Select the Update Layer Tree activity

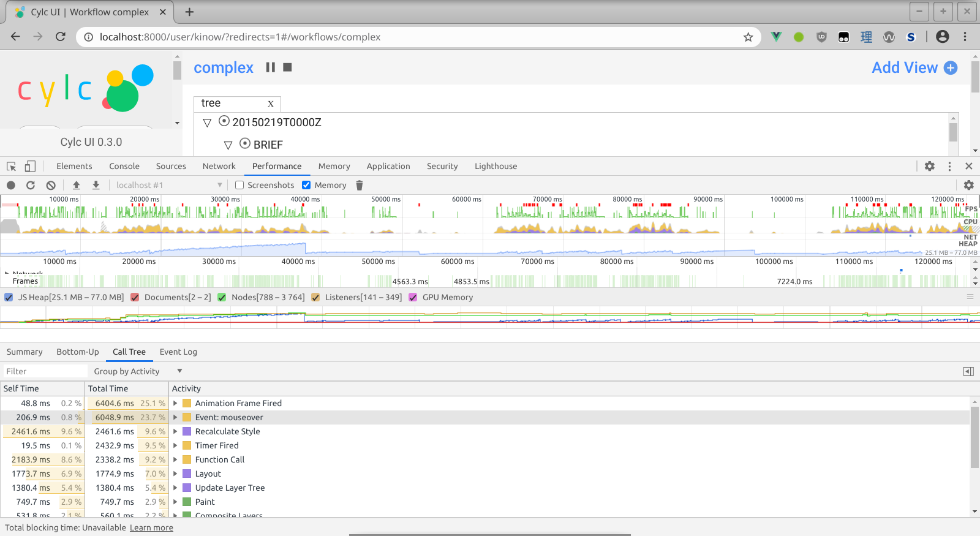click(230, 488)
